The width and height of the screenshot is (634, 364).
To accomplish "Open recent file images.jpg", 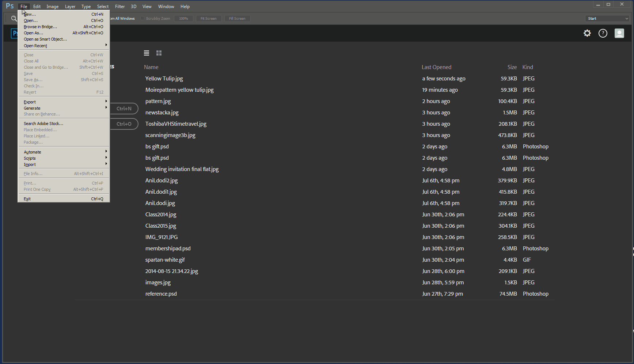I will (x=158, y=283).
